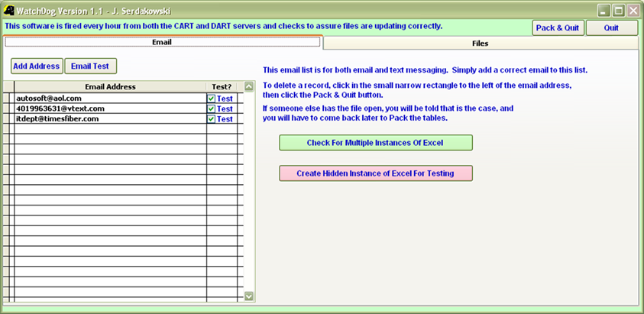Create Hidden Instance of Excel For Testing
This screenshot has height=314, width=644.
[375, 173]
